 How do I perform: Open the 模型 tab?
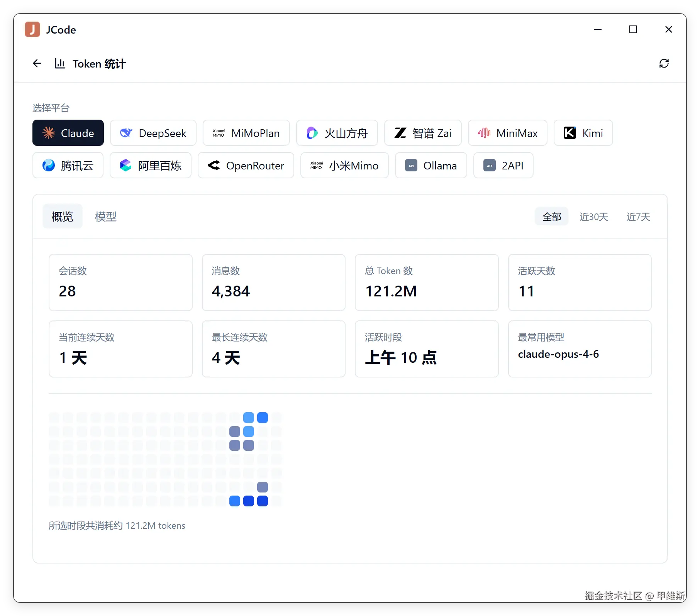coord(105,217)
